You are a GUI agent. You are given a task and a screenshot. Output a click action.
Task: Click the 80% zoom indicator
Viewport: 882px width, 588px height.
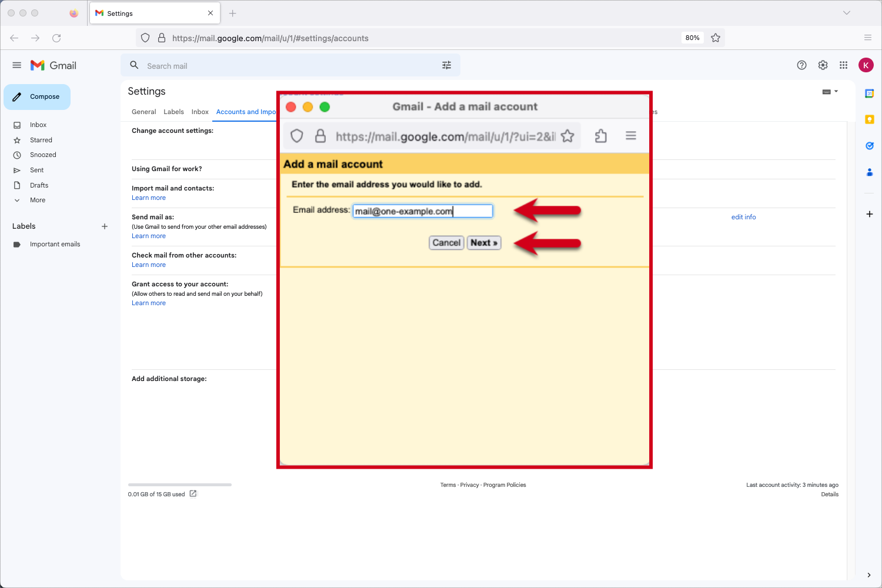693,38
